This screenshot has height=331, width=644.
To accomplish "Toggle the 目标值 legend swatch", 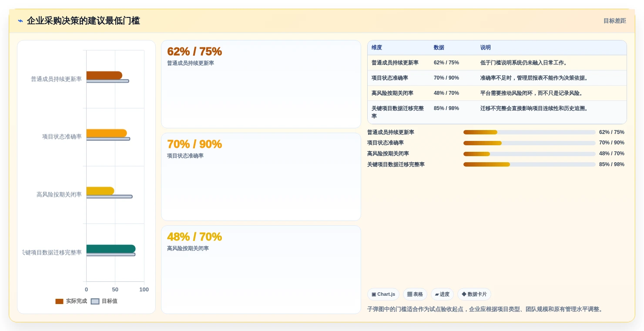I will (95, 301).
